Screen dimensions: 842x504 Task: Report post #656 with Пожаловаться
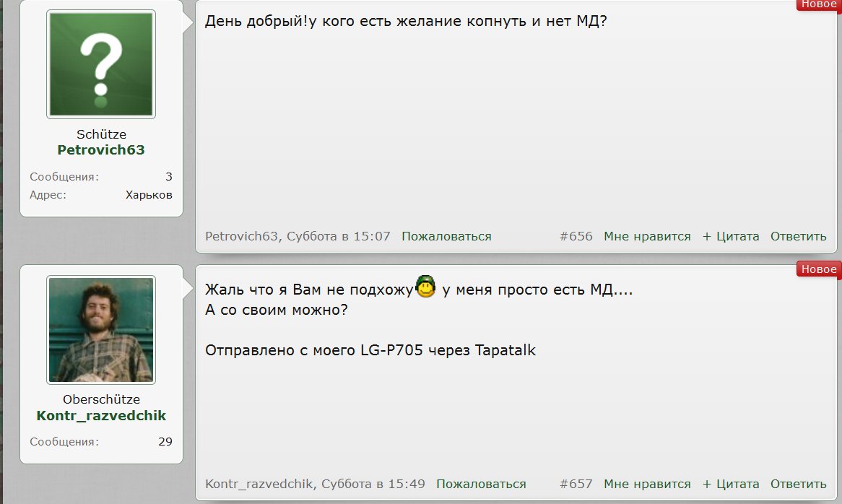[x=446, y=236]
